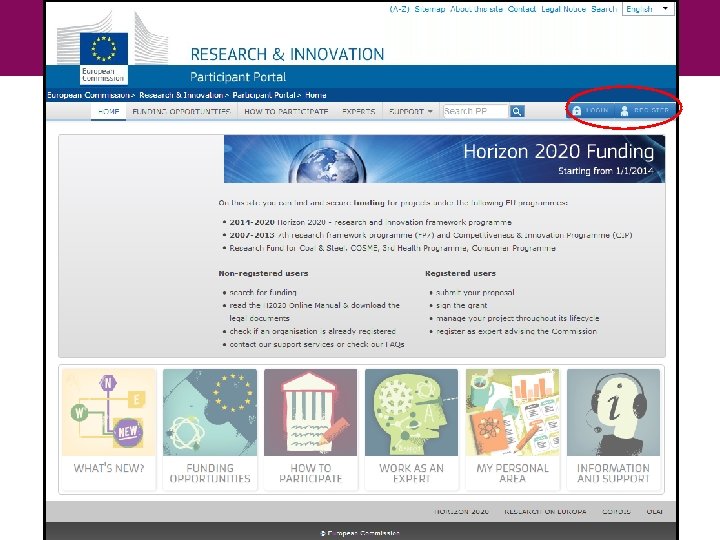This screenshot has width=720, height=540.
Task: Click the 'Non-registered users' heading
Action: (263, 273)
